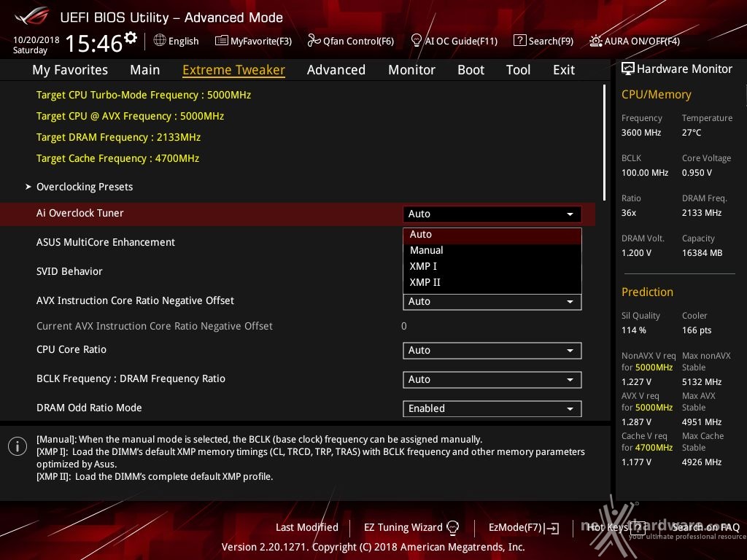Click the Core Voltage 0.950 V value
This screenshot has height=560, width=747.
pyautogui.click(x=697, y=173)
